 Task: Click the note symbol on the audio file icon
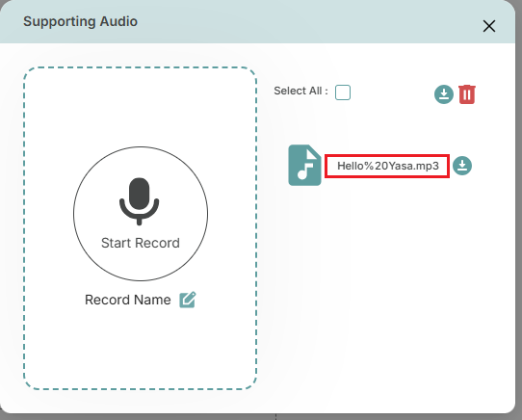tap(306, 170)
